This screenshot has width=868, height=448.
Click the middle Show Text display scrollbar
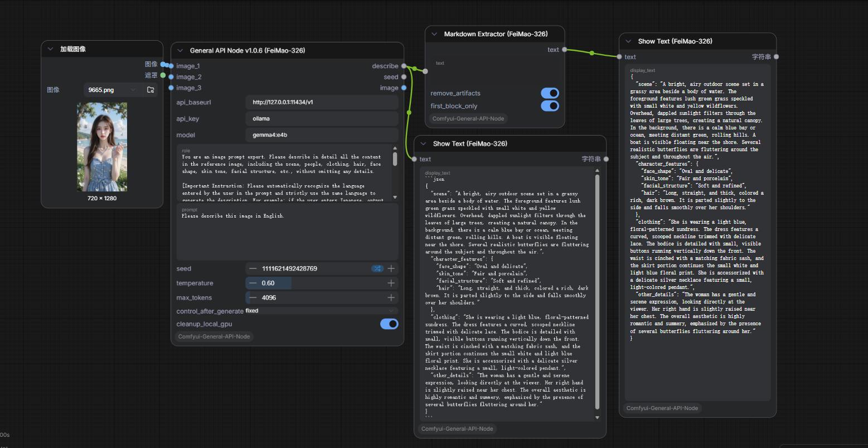point(598,292)
